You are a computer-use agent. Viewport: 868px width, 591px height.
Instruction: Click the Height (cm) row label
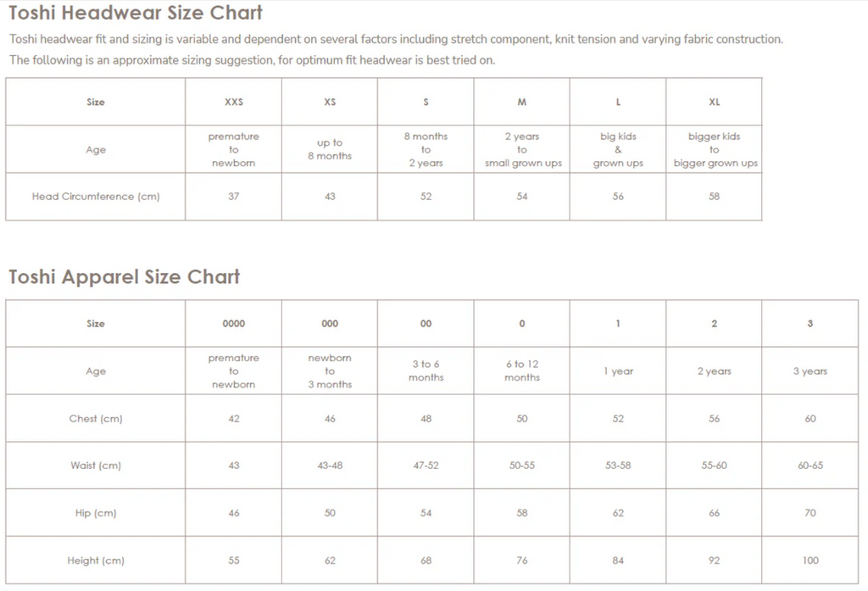click(96, 560)
